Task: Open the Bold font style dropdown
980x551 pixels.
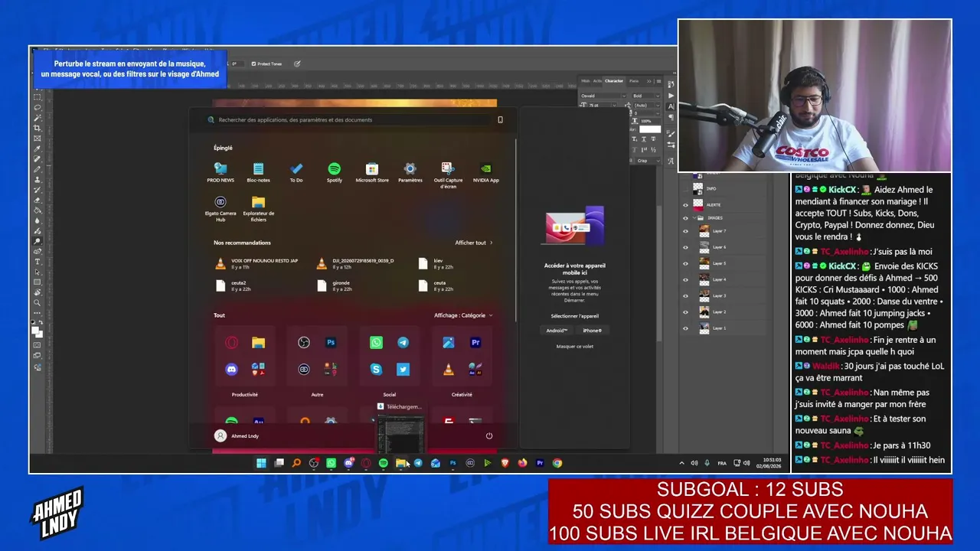Action: pyautogui.click(x=645, y=96)
